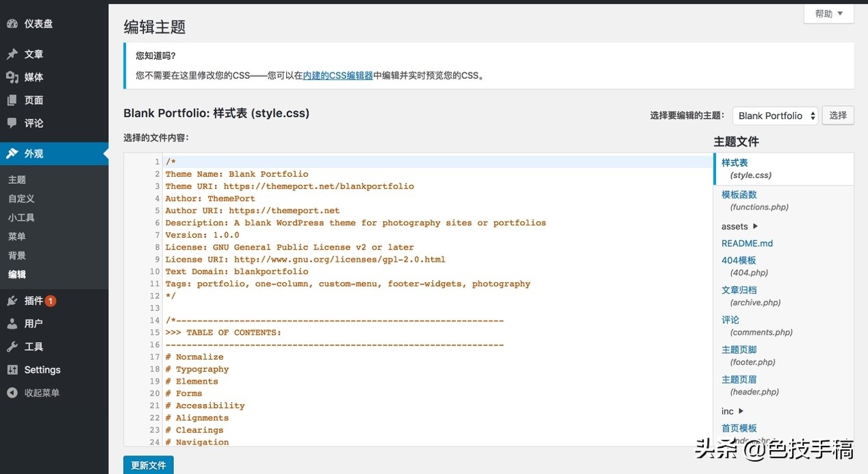Click the paintbrush icon beside 外观
868x474 pixels.
(x=12, y=153)
